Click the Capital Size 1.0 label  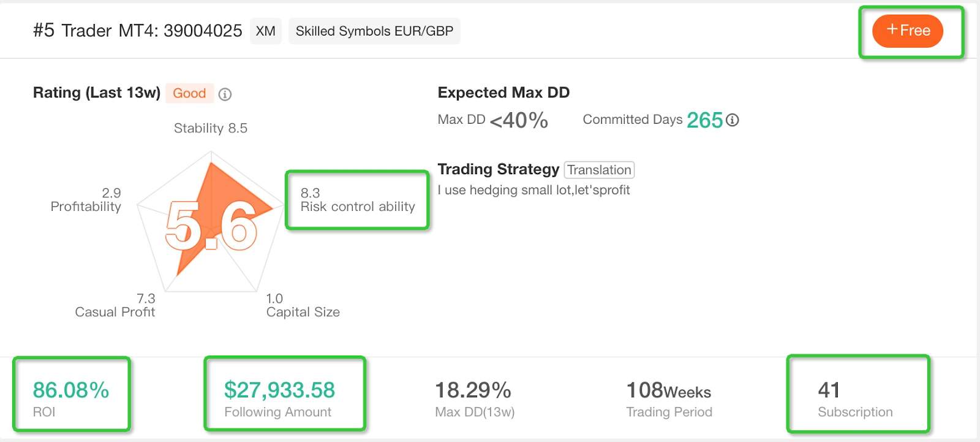303,305
